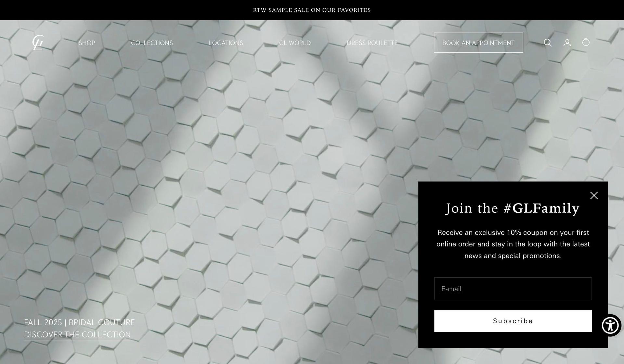Close the #GLFamily newsletter popup
This screenshot has height=364, width=624.
[594, 195]
